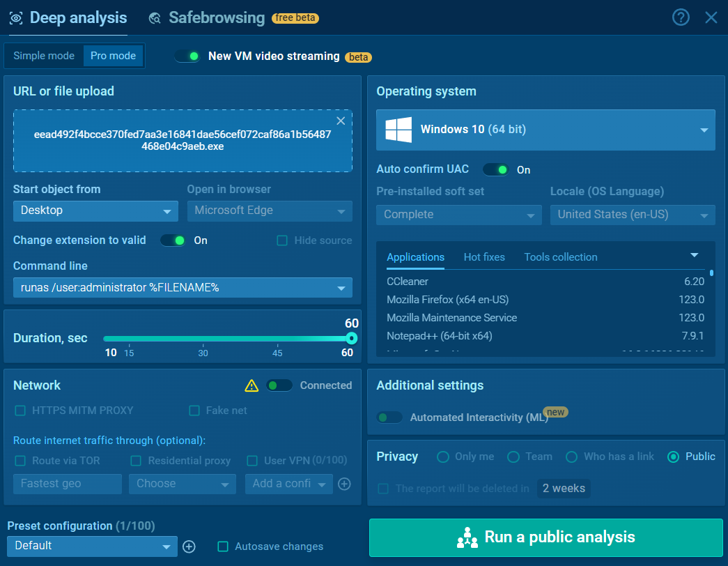Toggle Change extension to valid
Viewport: 728px width, 566px height.
(173, 240)
